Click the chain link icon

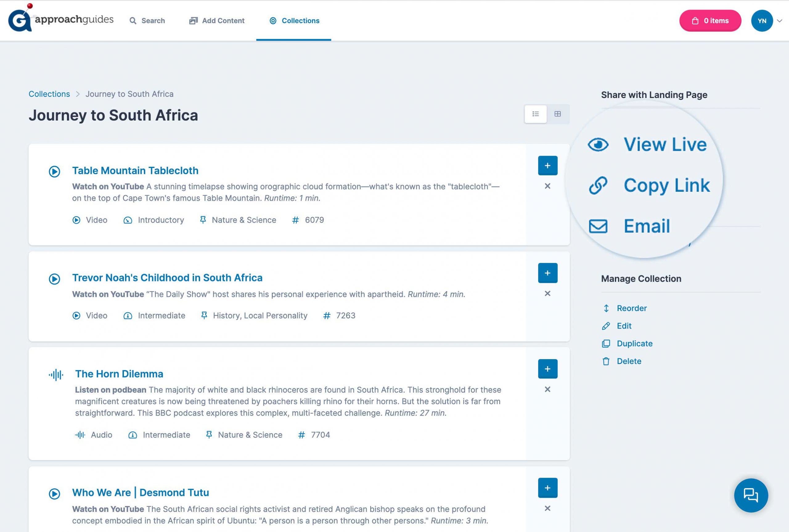[598, 185]
